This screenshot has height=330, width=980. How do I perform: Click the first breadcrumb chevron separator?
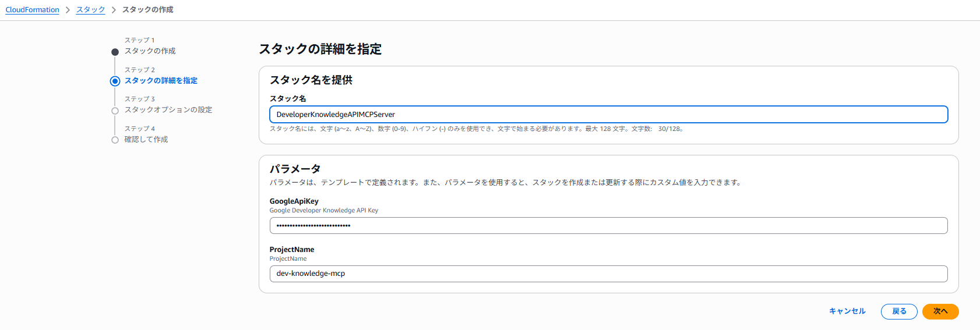tap(68, 10)
